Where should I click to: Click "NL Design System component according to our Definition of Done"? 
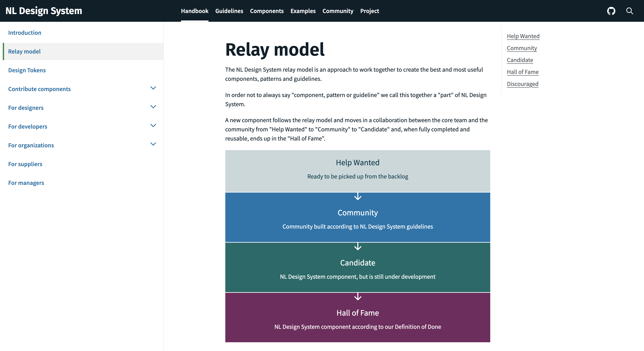pos(358,327)
